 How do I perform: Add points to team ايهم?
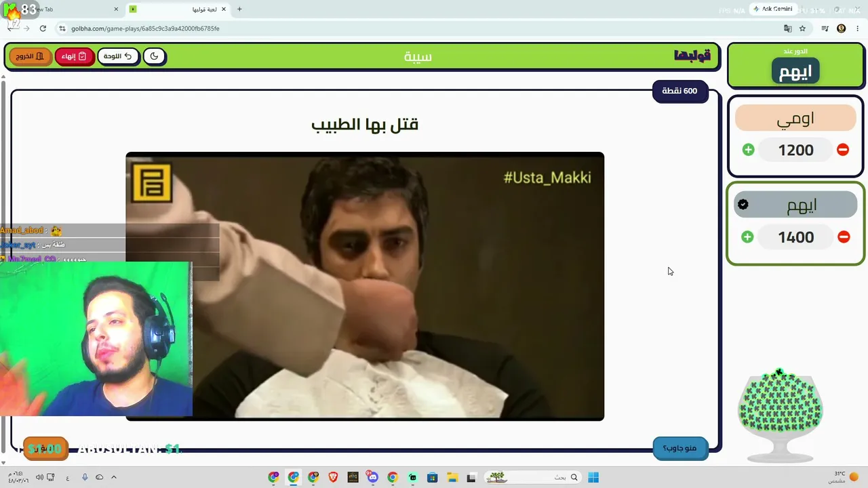click(x=747, y=237)
